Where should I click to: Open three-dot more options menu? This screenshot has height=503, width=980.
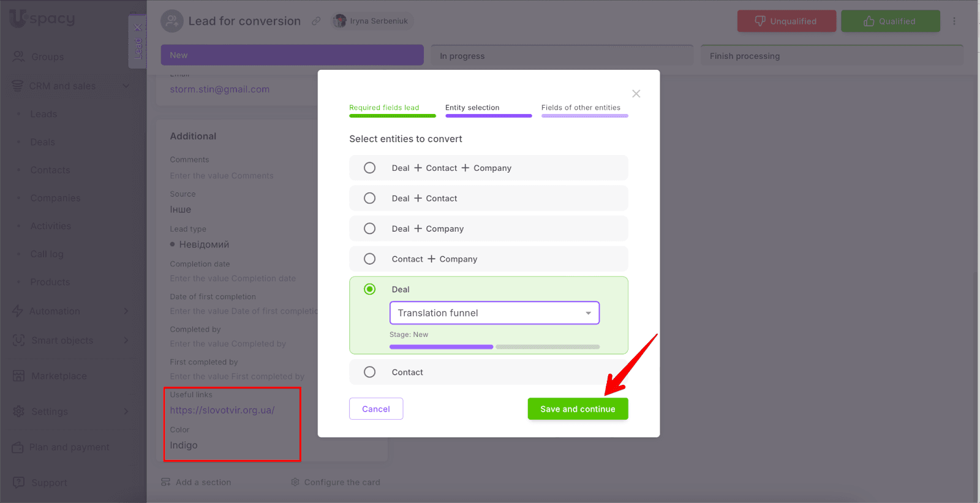point(954,21)
